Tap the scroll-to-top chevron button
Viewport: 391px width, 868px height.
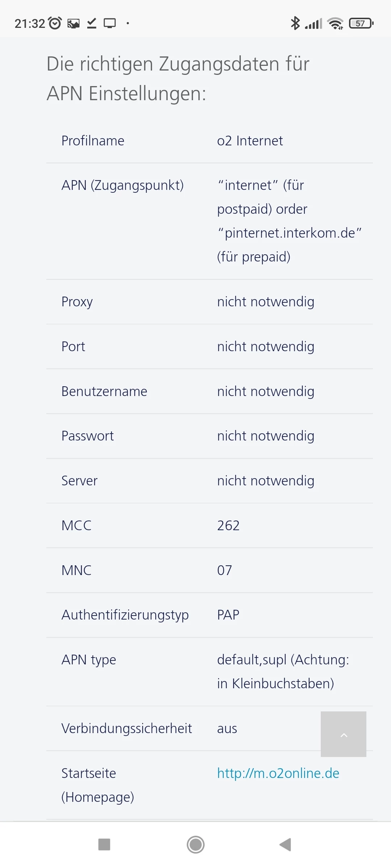[x=343, y=734]
